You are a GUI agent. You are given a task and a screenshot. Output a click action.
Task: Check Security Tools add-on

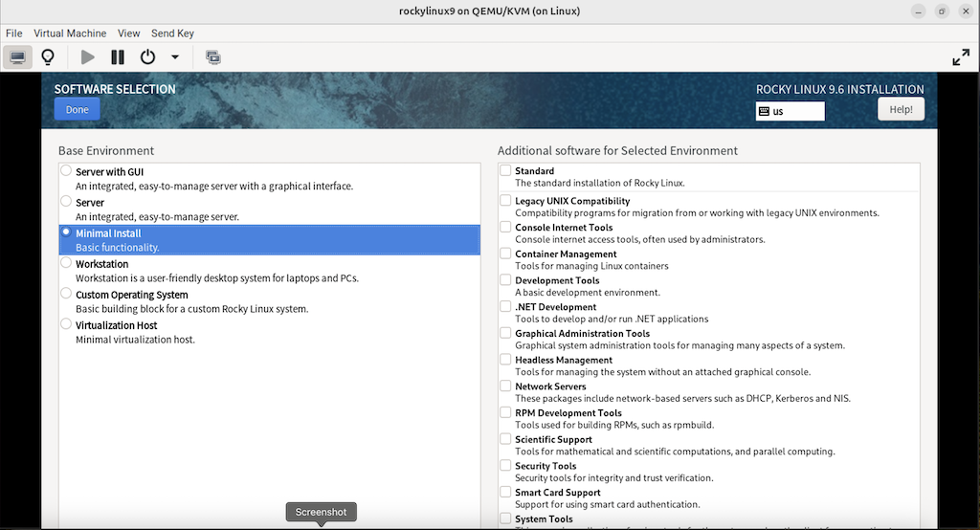505,465
